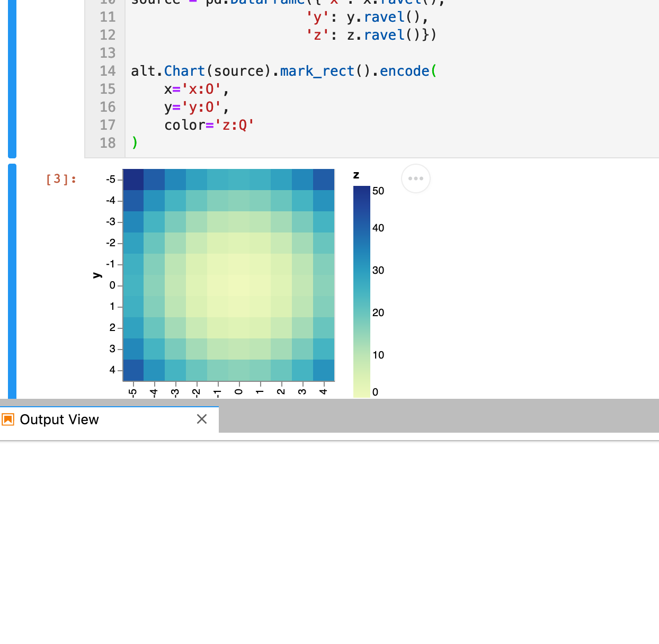Image resolution: width=659 pixels, height=644 pixels.
Task: Click the mark_rect method name in the code
Action: 316,71
